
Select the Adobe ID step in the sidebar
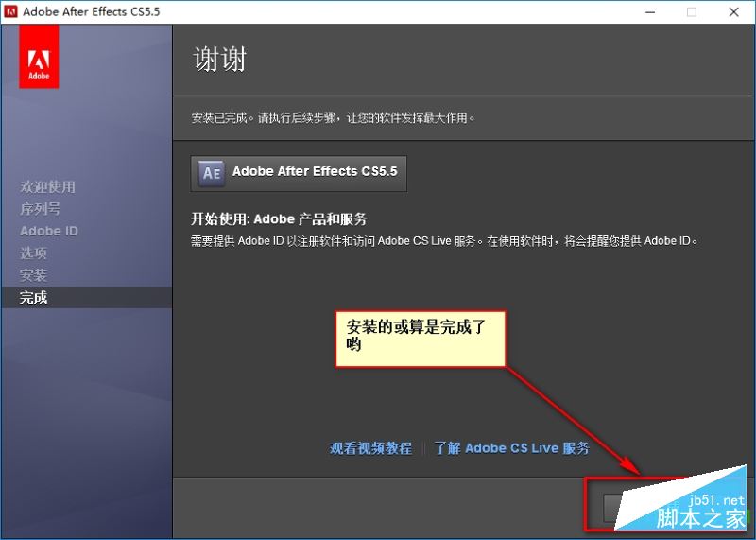[49, 231]
